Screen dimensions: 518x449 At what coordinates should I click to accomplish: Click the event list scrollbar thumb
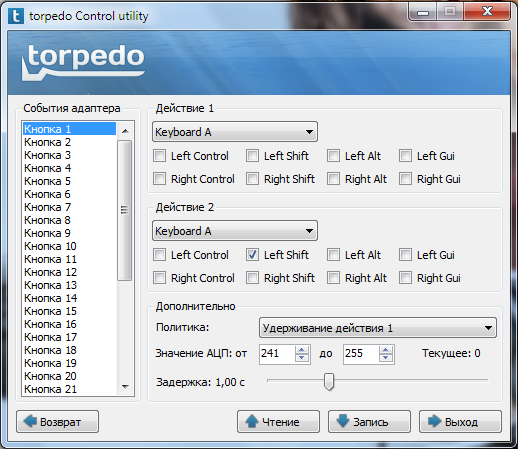tap(125, 210)
